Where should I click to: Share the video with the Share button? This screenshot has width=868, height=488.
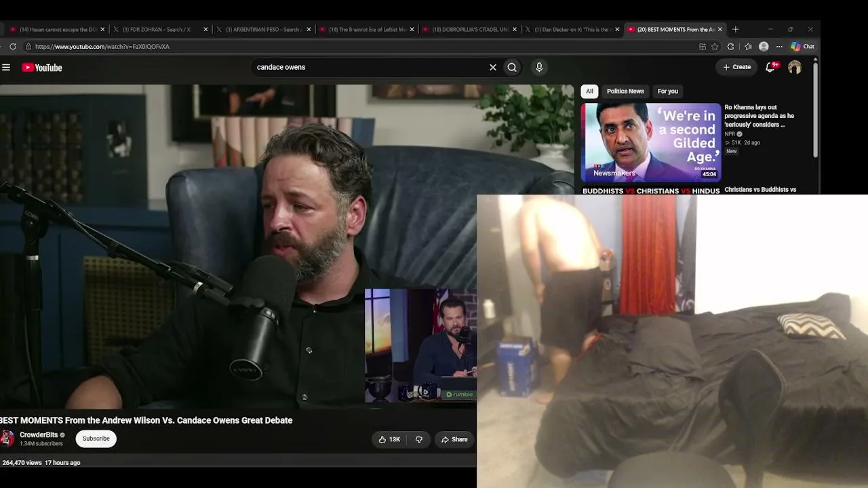click(454, 439)
